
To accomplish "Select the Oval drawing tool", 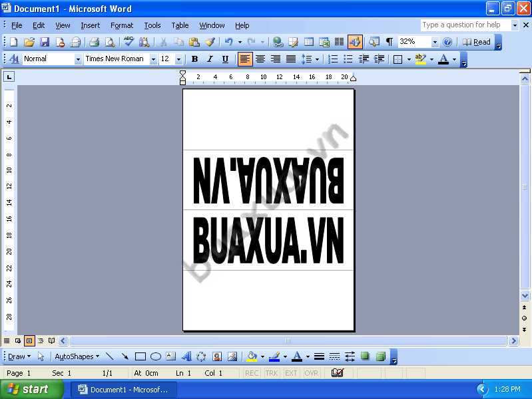I will click(x=155, y=356).
